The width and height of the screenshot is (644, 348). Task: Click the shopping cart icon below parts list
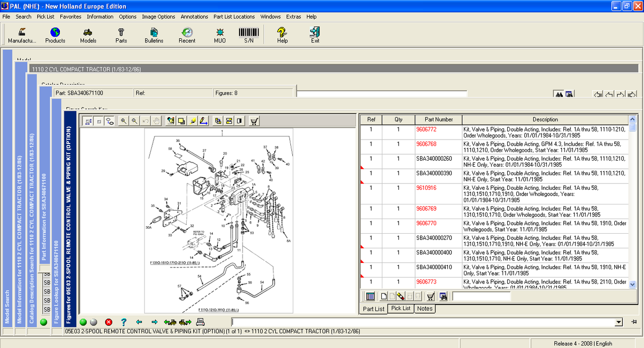pos(431,296)
